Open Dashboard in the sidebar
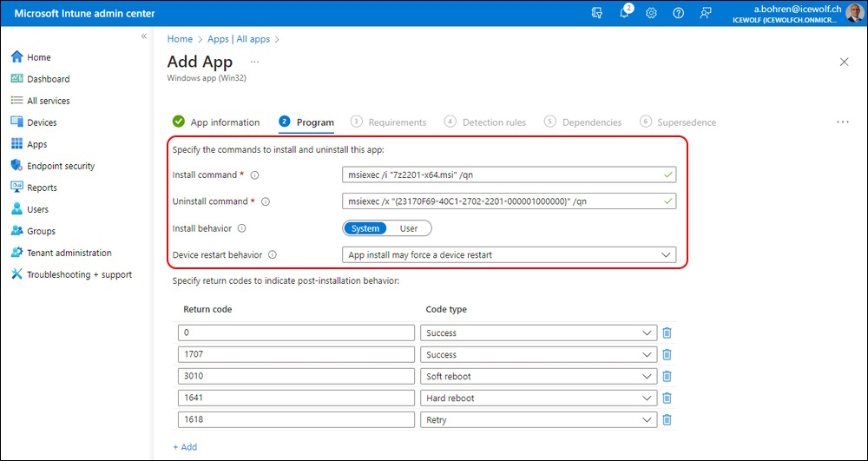The width and height of the screenshot is (868, 461). 41,79
